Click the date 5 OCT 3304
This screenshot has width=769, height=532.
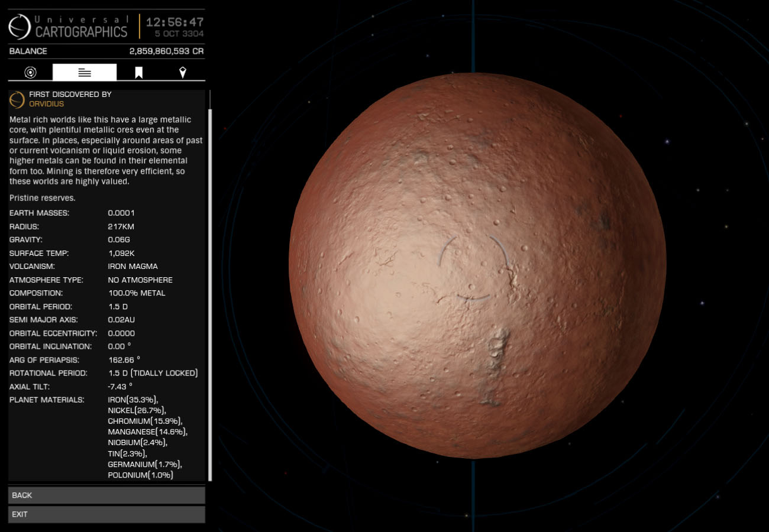179,34
